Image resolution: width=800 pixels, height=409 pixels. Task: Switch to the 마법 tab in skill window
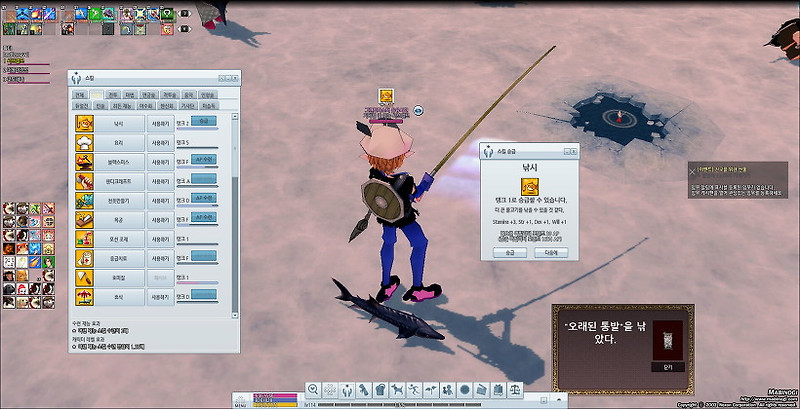pyautogui.click(x=130, y=95)
